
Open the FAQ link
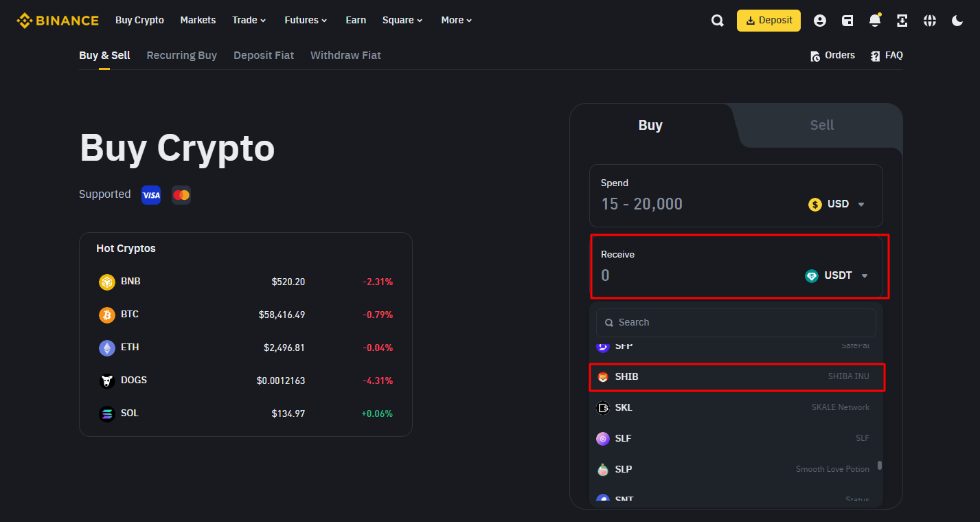coord(886,56)
